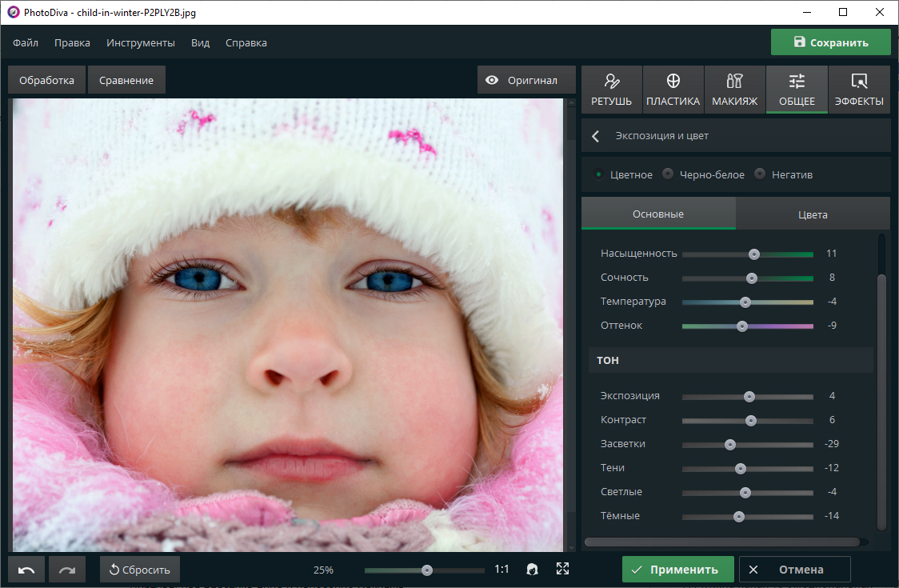The image size is (899, 588).
Task: Open the Сравнение comparison view
Action: point(126,80)
